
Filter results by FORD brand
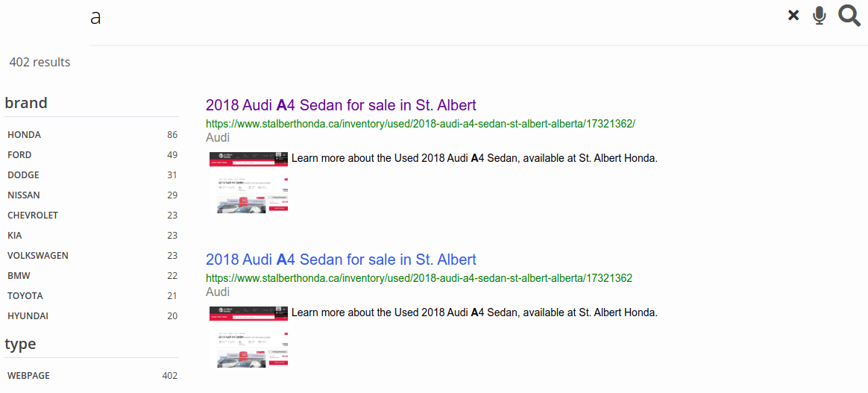tap(19, 155)
